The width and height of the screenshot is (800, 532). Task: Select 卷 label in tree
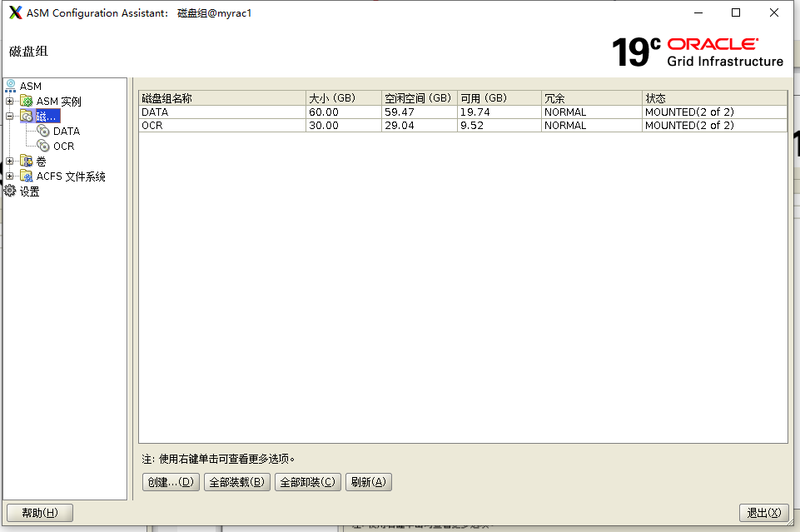(x=42, y=162)
